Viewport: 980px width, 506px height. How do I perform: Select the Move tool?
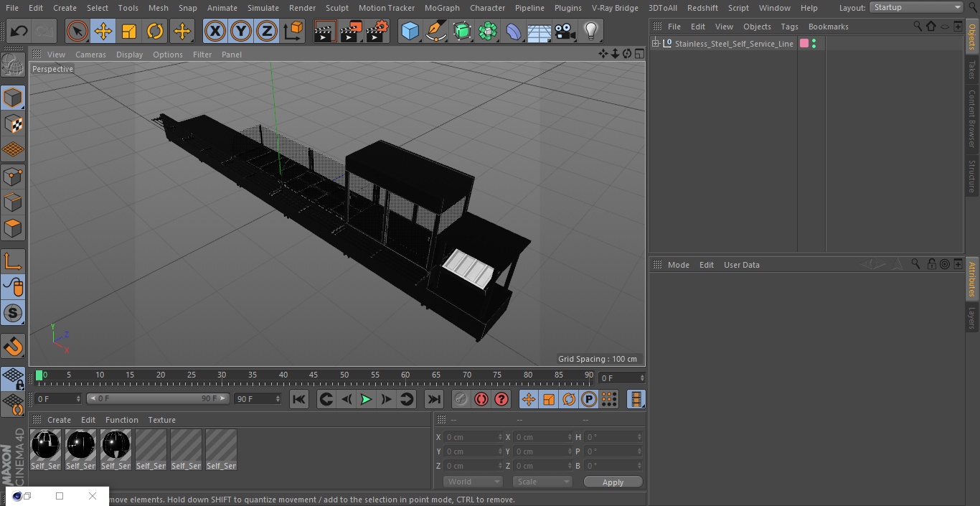[103, 31]
